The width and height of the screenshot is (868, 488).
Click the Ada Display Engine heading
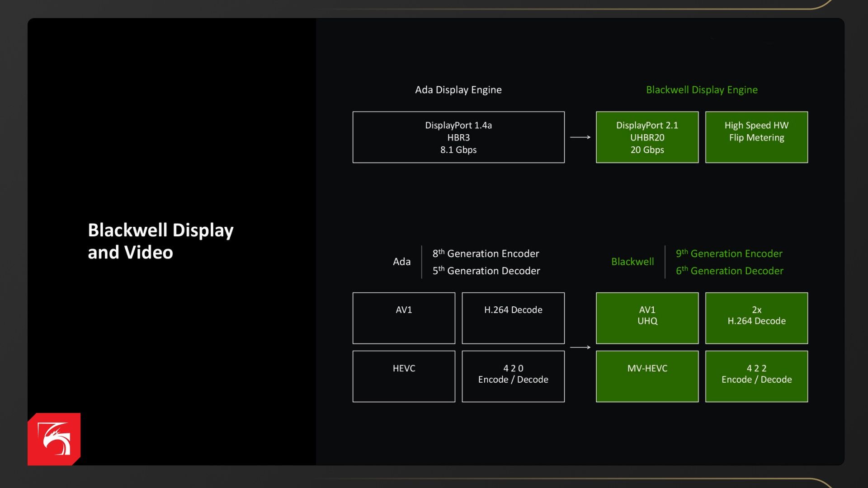point(458,90)
